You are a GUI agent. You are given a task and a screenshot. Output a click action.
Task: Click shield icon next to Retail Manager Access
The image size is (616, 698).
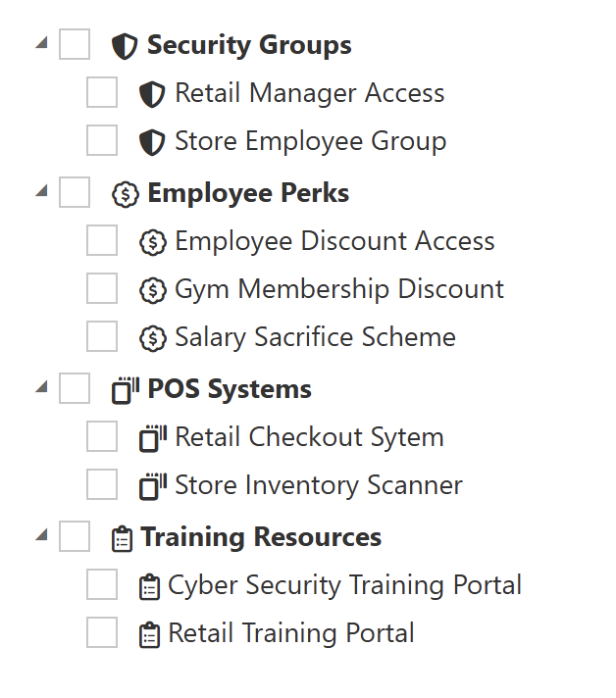[x=152, y=94]
